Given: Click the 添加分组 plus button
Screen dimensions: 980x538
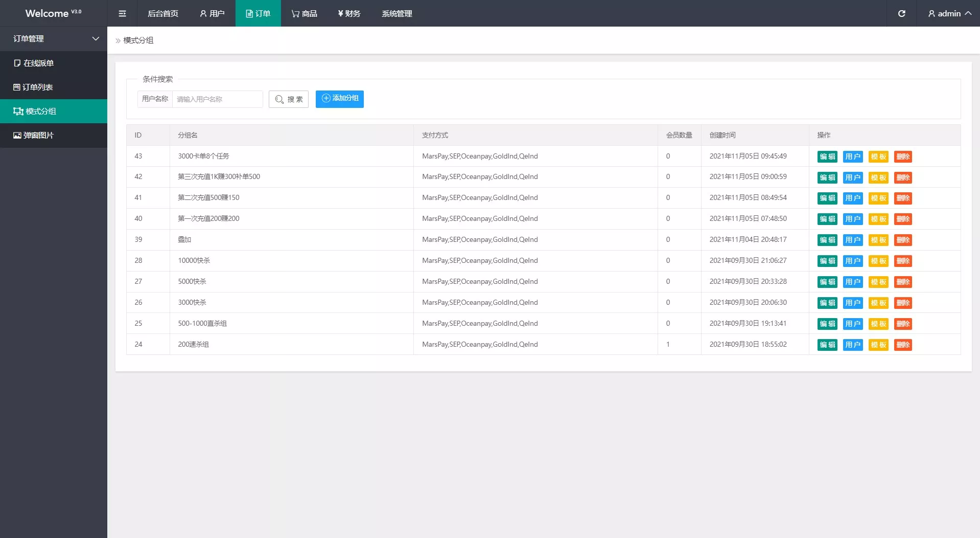Looking at the screenshot, I should tap(340, 99).
